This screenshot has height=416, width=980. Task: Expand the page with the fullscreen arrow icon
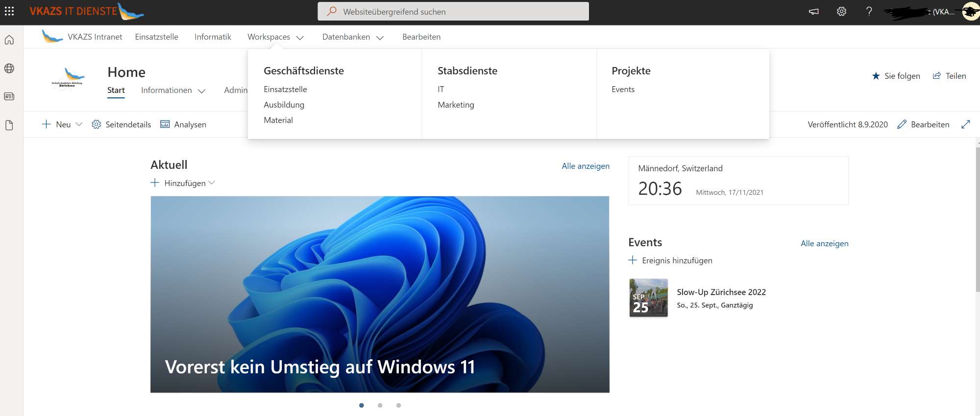[966, 124]
